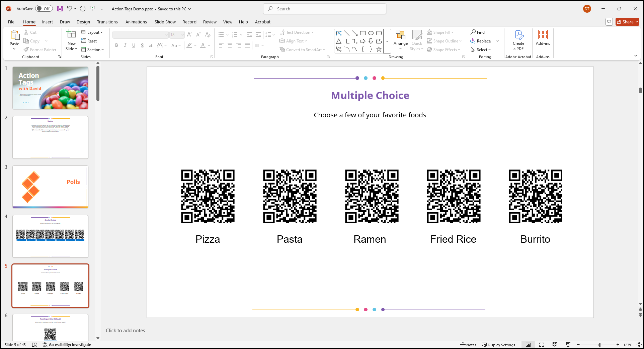Toggle Strikethrough formatting
The image size is (644, 349).
tap(151, 45)
